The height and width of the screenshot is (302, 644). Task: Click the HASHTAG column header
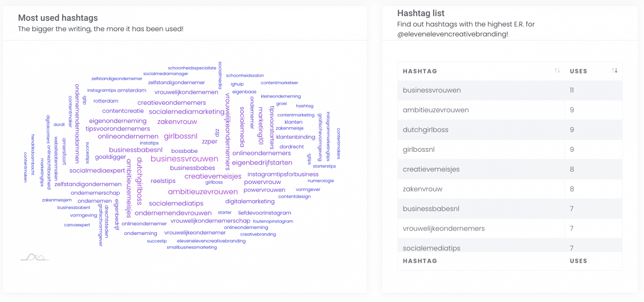(x=420, y=71)
